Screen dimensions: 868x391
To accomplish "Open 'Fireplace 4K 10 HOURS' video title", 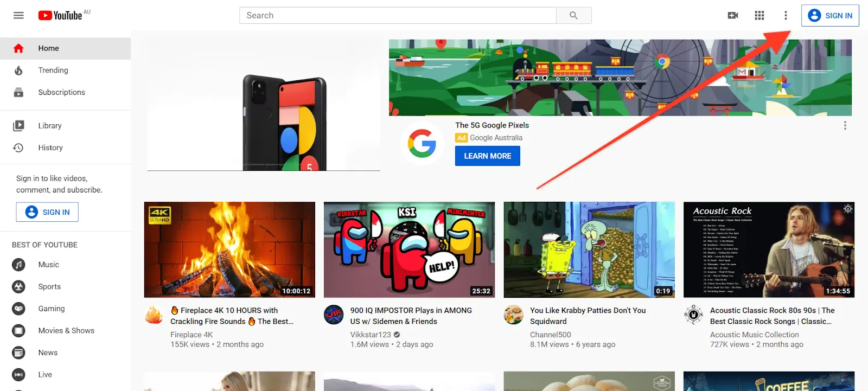I will point(232,316).
